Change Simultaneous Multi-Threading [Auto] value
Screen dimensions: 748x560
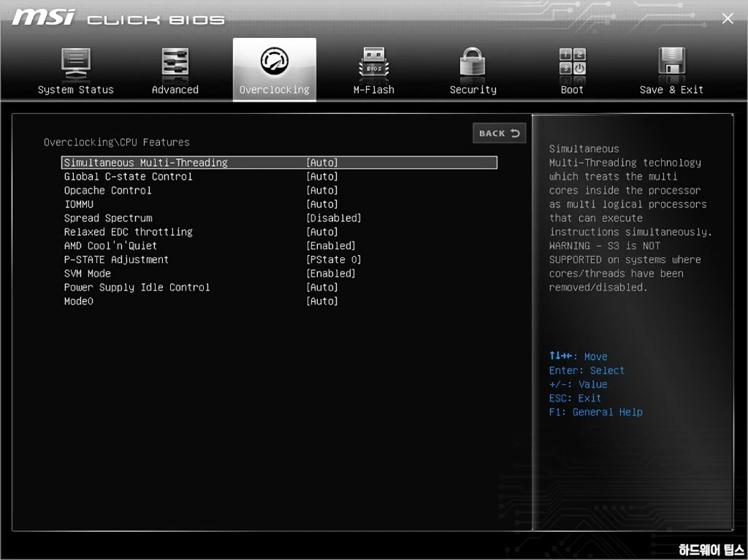point(322,163)
